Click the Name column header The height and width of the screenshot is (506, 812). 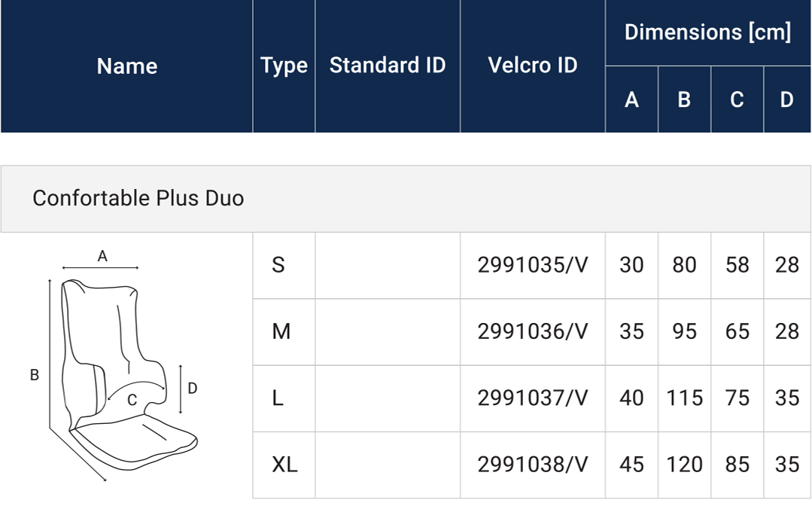click(x=127, y=66)
